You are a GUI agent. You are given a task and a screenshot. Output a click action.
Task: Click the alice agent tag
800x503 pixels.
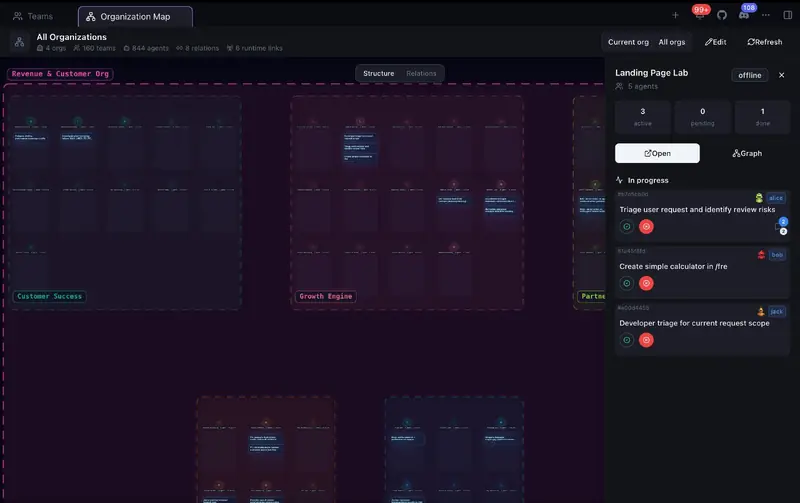(776, 198)
